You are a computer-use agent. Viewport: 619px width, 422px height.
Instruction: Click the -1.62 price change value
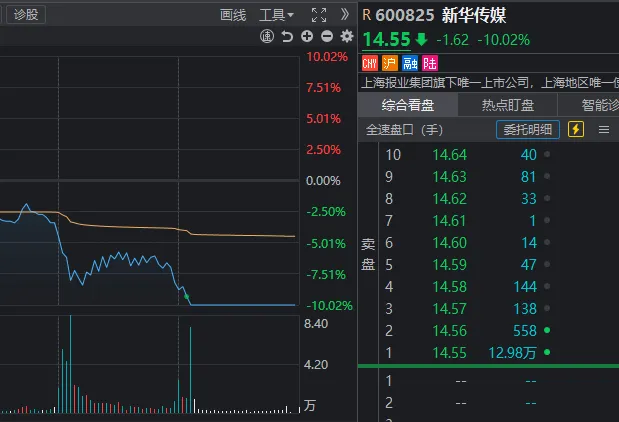tap(452, 40)
